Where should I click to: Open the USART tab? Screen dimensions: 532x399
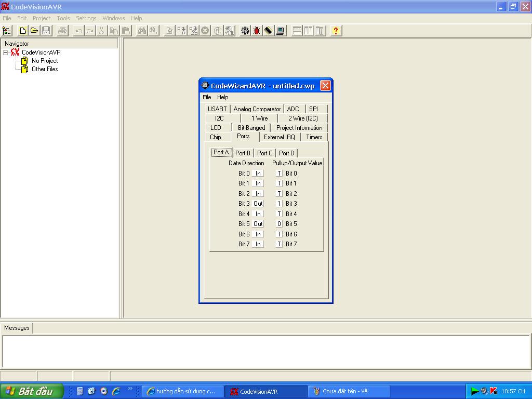[217, 109]
